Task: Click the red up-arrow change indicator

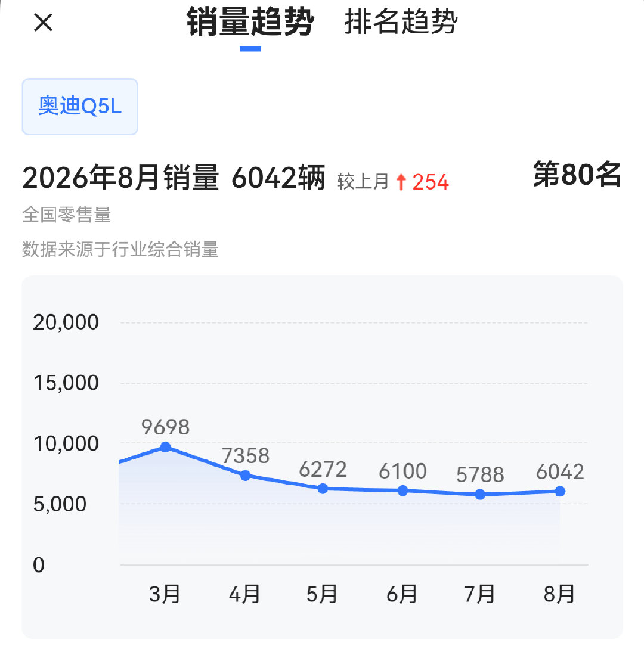Action: coord(401,182)
